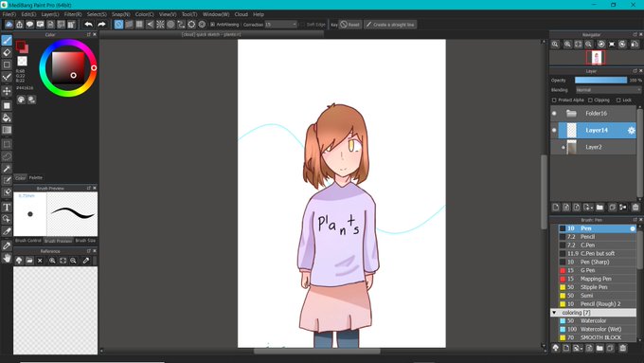Collapse the coloring brush group
Screen dimensions: 644x363
click(x=554, y=313)
